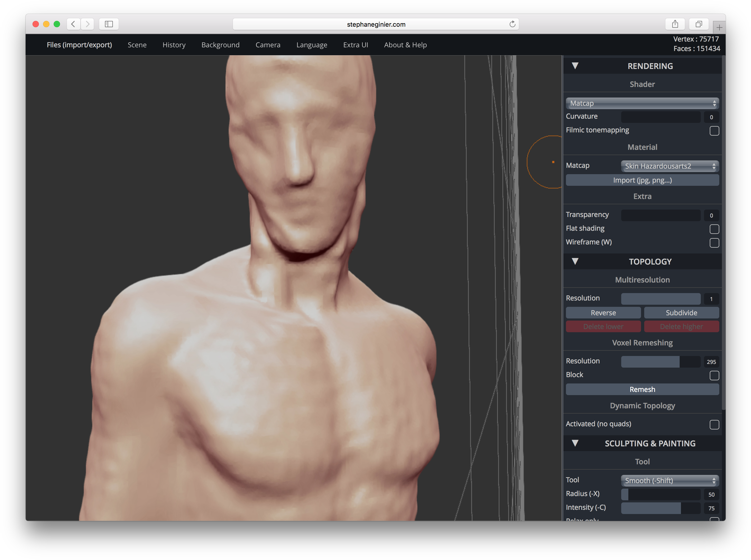
Task: Collapse the RENDERING panel with its triangle
Action: (x=575, y=66)
